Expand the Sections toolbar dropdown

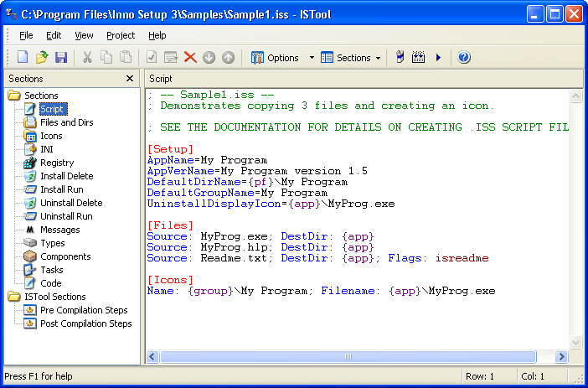[378, 58]
